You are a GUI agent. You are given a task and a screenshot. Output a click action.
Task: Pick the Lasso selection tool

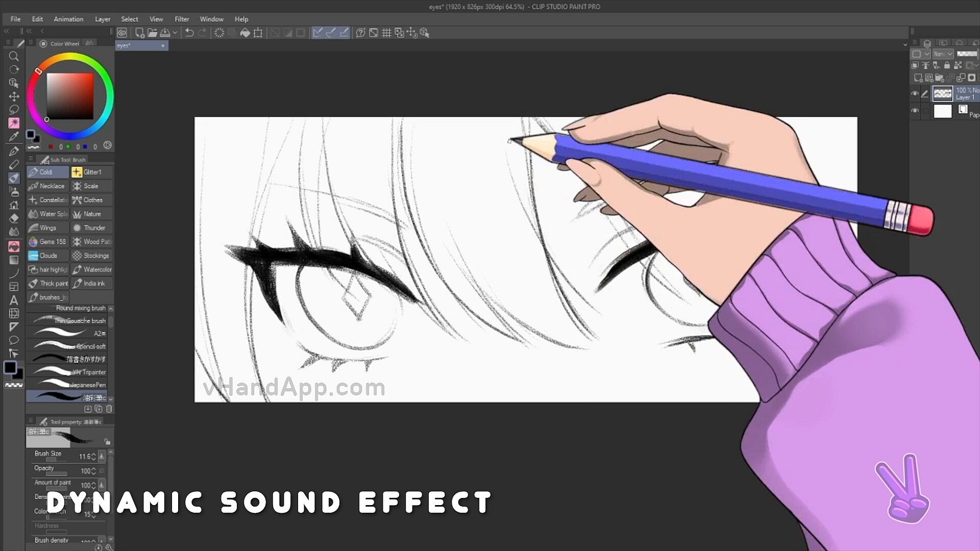(14, 110)
